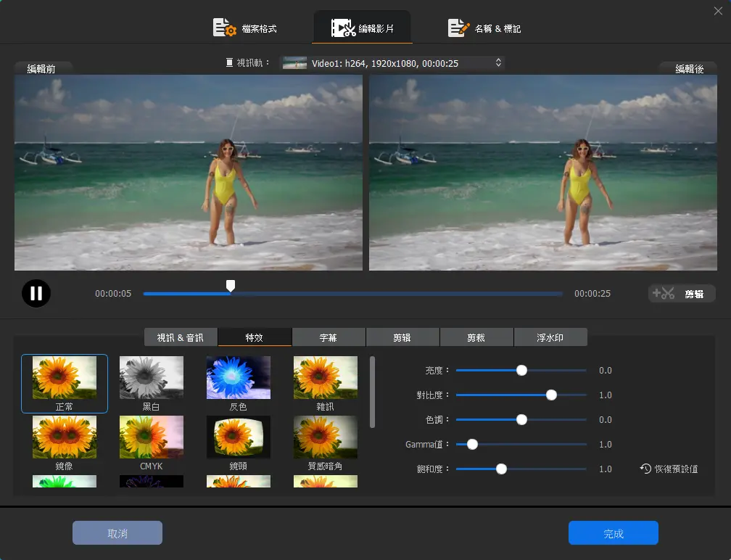Switch to the 浮水印 watermark tab

point(550,337)
